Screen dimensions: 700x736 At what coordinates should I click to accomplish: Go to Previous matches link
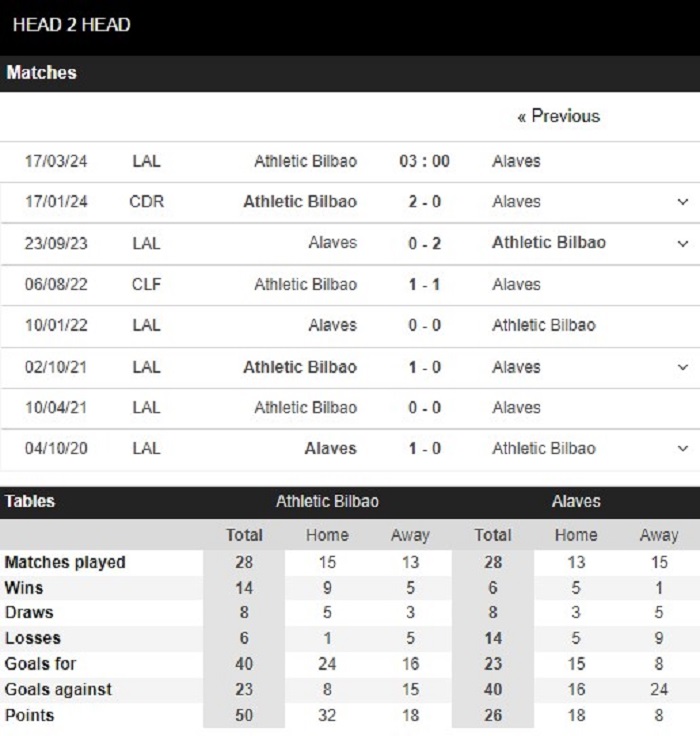click(x=559, y=116)
